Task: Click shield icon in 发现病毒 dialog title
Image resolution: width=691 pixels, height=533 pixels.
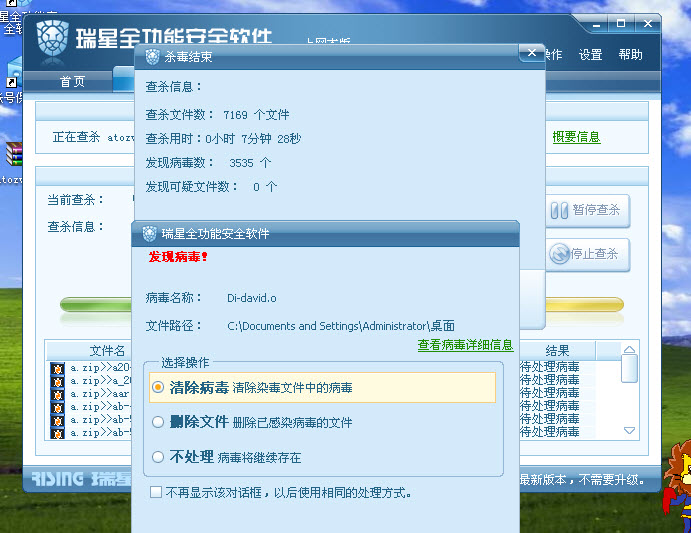Action: pyautogui.click(x=149, y=234)
